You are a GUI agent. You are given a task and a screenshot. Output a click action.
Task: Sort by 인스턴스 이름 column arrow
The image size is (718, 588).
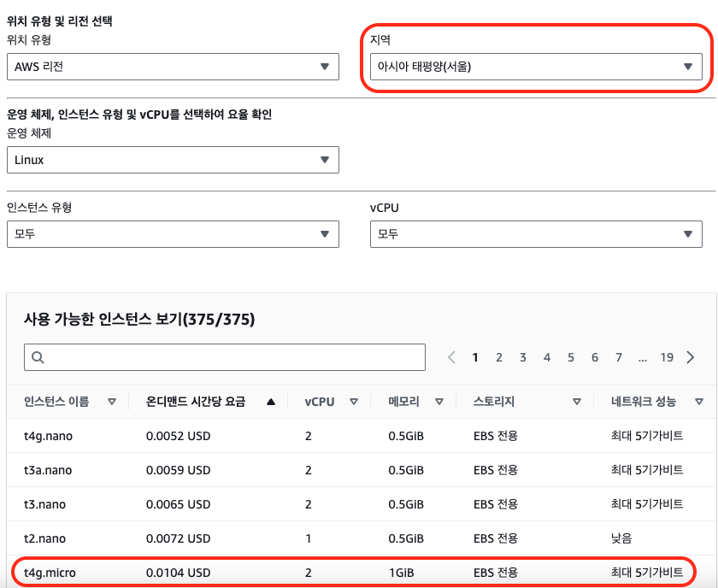112,402
